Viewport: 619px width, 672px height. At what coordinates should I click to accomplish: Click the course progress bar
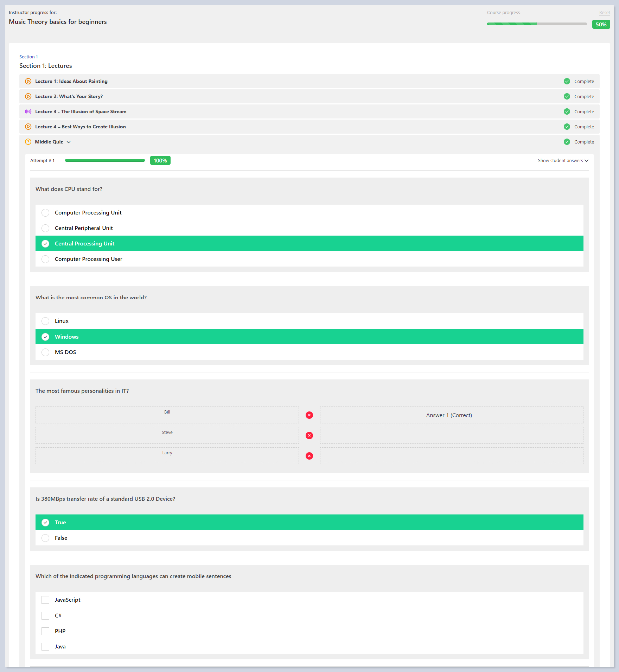(x=537, y=24)
